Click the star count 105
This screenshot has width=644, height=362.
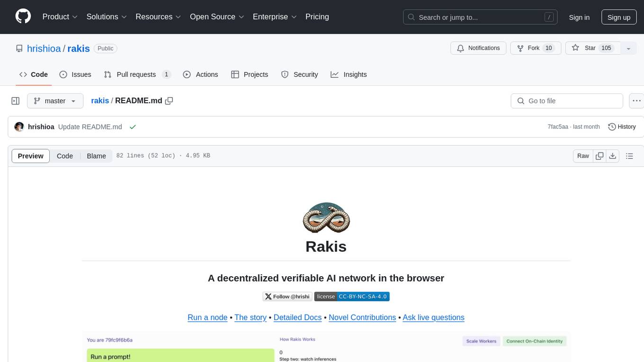coord(606,48)
